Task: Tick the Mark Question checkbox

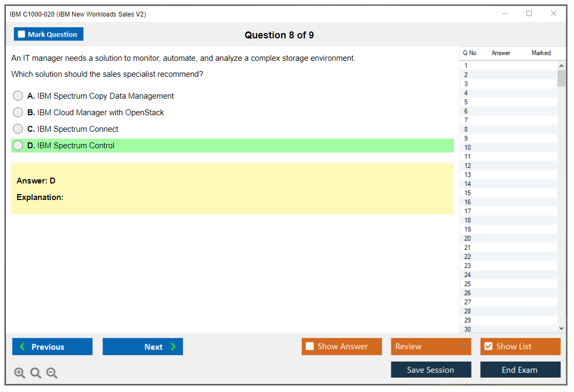Action: pos(22,35)
